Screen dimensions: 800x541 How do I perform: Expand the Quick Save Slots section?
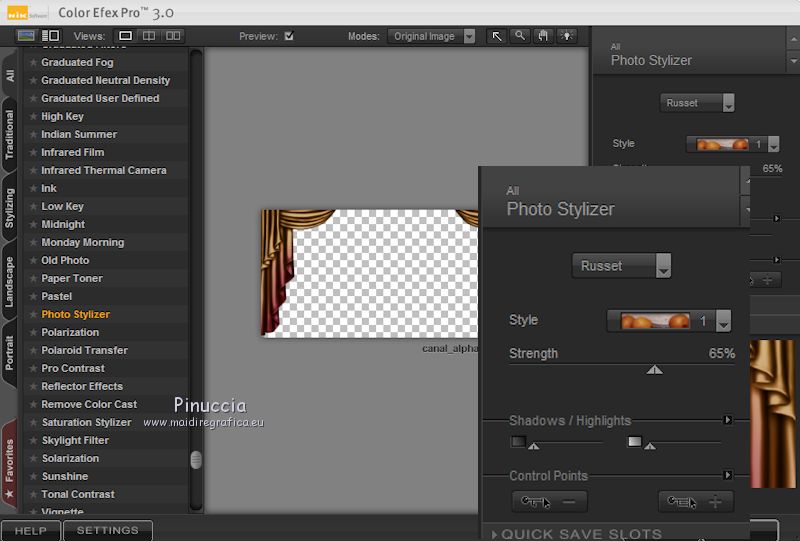[x=577, y=534]
